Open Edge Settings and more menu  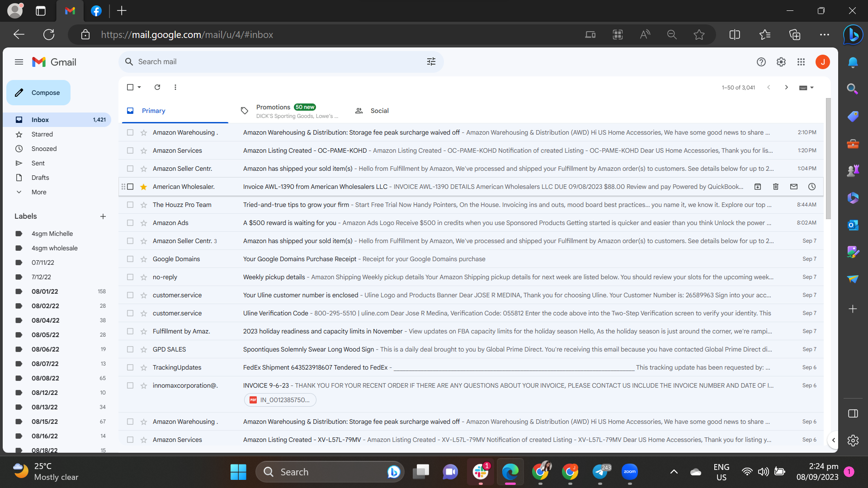825,35
